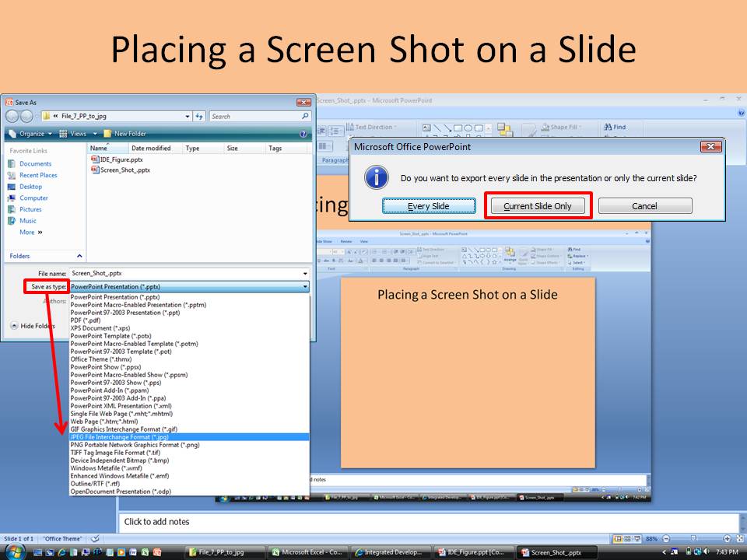The width and height of the screenshot is (747, 560).
Task: Close the Microsoft Office PowerPoint dialog
Action: (x=710, y=147)
